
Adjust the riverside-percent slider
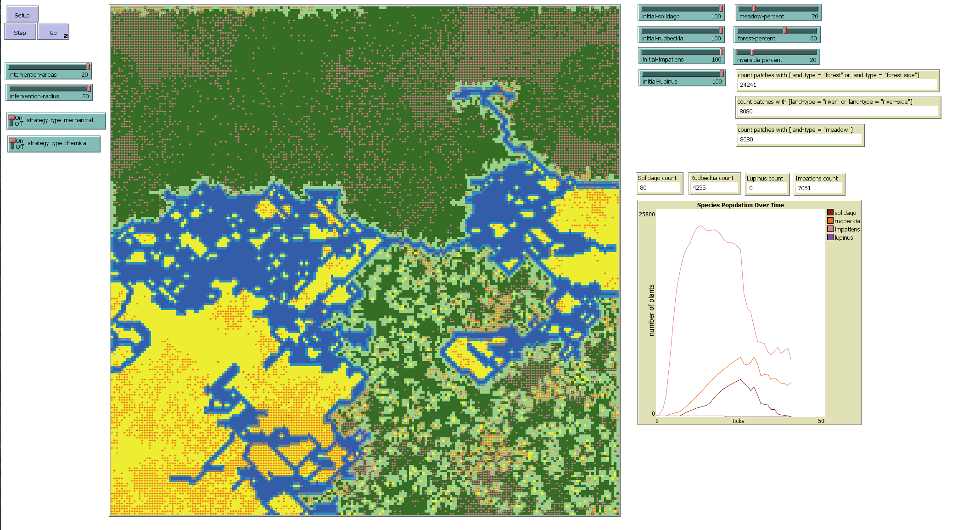pos(776,53)
